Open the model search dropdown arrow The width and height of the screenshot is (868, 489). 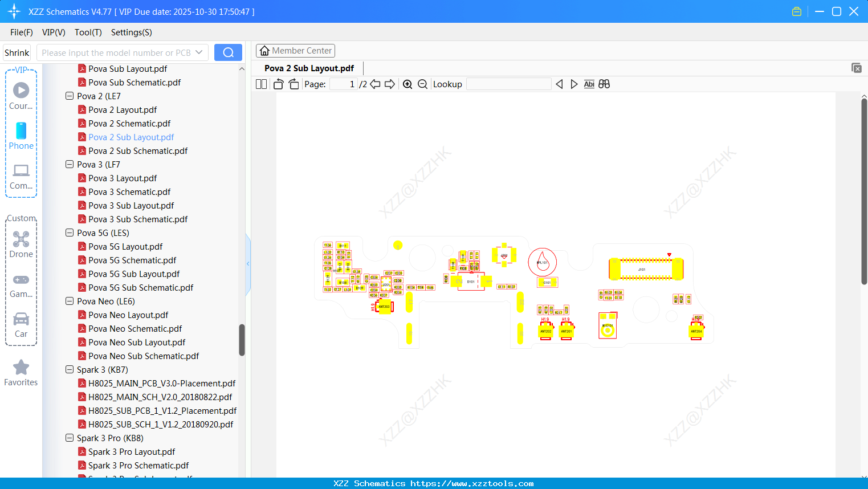point(198,52)
